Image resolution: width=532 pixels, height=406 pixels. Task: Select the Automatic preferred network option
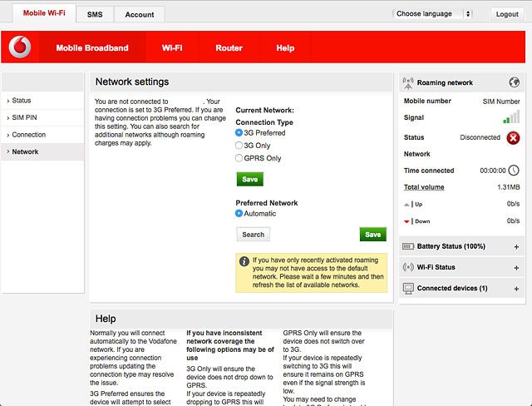coord(239,214)
